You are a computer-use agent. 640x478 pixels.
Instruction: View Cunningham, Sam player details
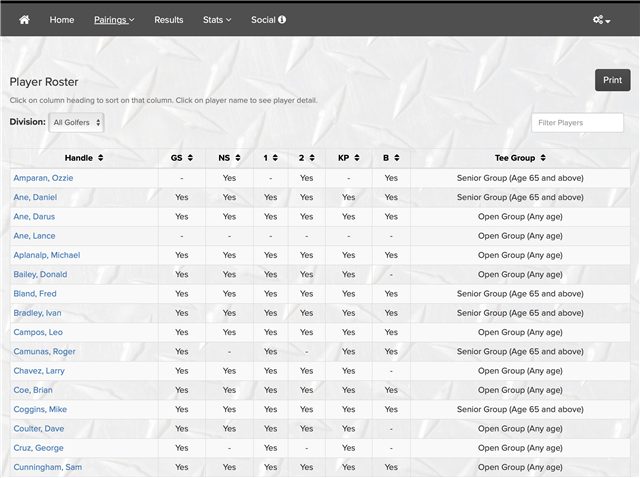[x=47, y=467]
